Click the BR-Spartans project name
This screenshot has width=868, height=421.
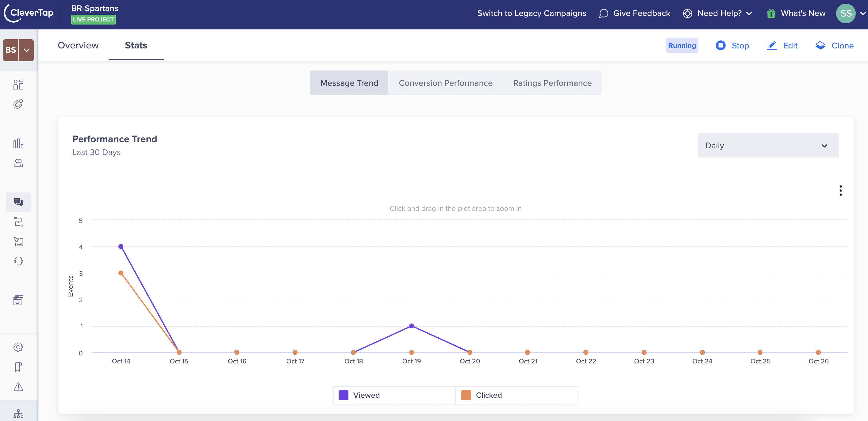point(95,8)
